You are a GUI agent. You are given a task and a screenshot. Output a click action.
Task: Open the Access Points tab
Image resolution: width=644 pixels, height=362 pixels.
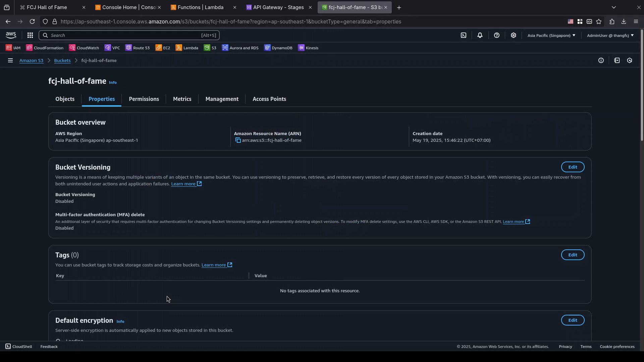coord(269,99)
